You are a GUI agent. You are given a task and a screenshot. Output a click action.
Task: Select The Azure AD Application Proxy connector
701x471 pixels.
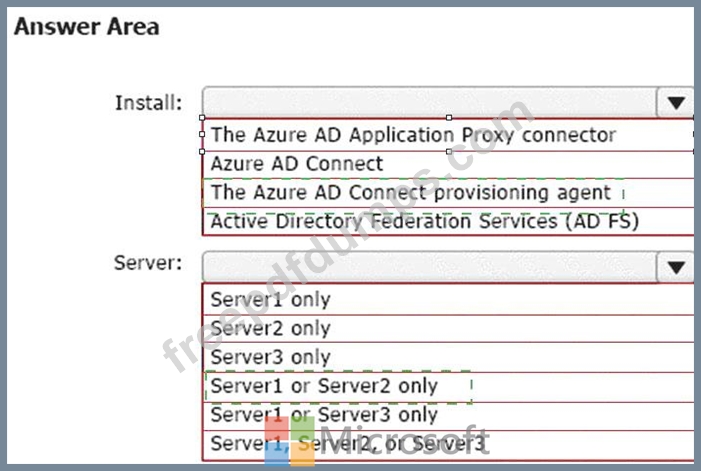click(413, 134)
